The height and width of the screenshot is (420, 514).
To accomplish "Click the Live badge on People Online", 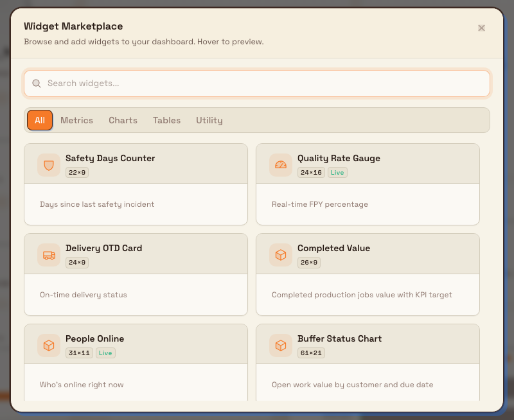I will pos(105,353).
